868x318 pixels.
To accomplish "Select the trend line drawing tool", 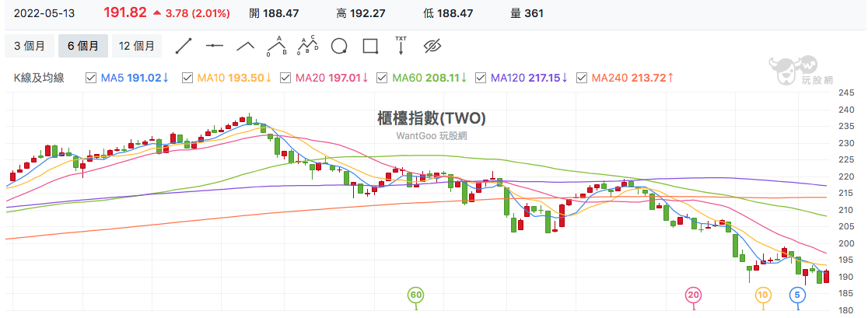I will coord(184,46).
